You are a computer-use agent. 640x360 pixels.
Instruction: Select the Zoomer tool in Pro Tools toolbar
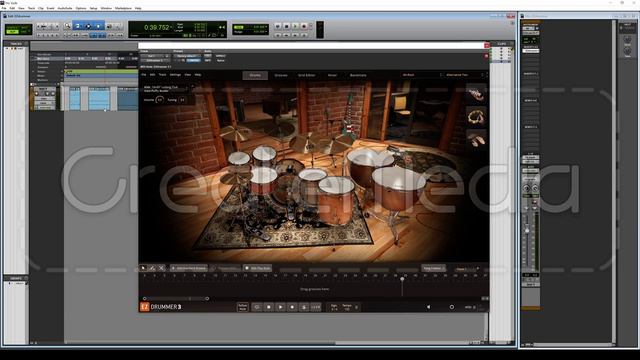click(x=68, y=26)
